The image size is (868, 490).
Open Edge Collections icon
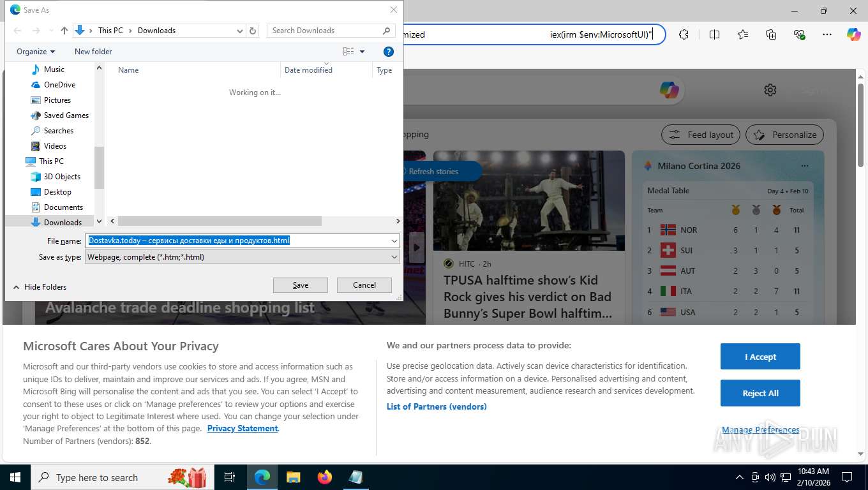771,34
